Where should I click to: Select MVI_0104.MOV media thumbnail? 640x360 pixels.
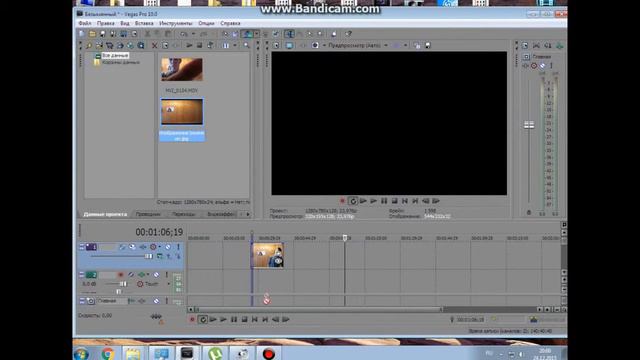[x=182, y=69]
